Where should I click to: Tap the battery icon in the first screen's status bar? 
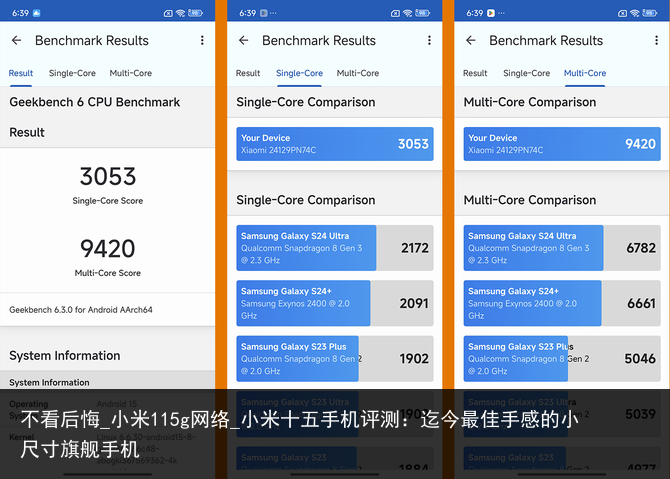tap(195, 13)
